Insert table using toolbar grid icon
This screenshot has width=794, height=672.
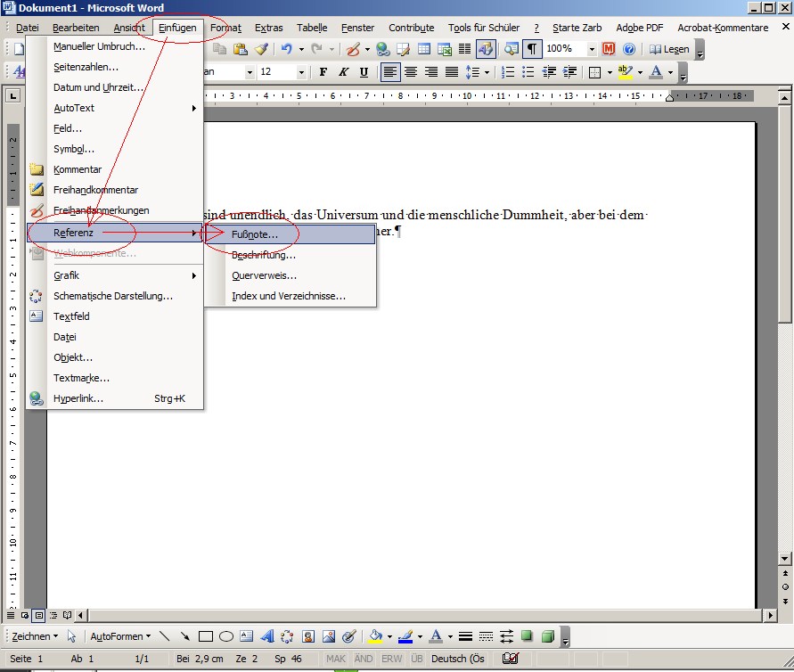424,49
